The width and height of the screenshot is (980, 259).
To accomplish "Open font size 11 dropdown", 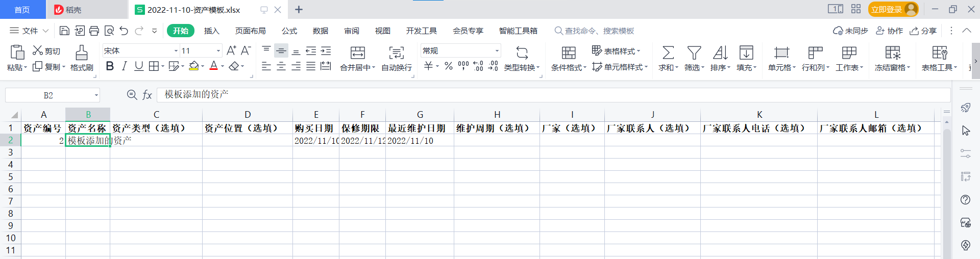I will pos(218,50).
